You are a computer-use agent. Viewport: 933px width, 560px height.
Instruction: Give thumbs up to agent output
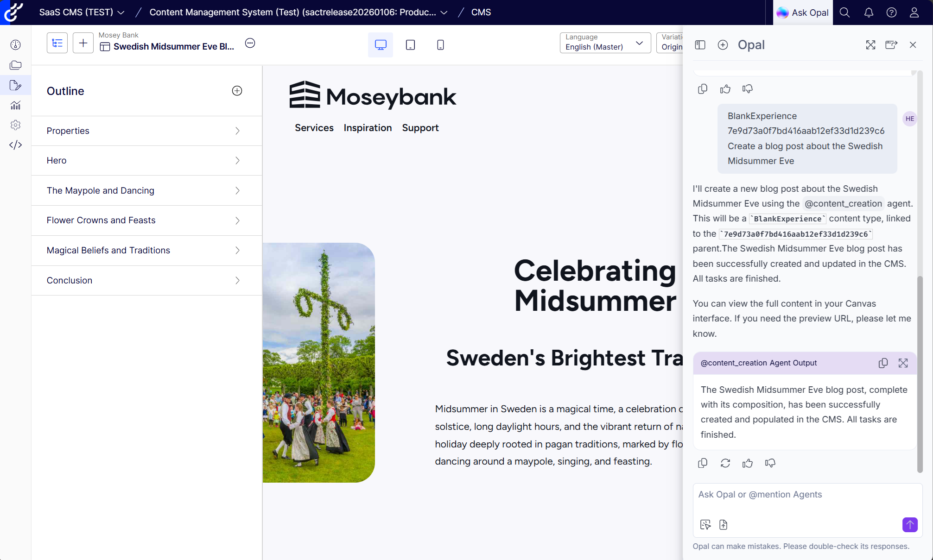[747, 463]
